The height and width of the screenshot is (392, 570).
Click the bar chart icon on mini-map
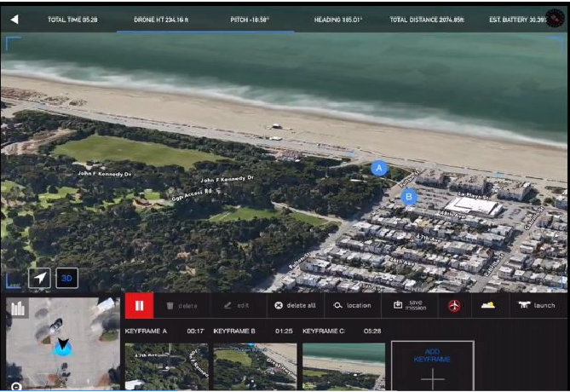pyautogui.click(x=17, y=308)
